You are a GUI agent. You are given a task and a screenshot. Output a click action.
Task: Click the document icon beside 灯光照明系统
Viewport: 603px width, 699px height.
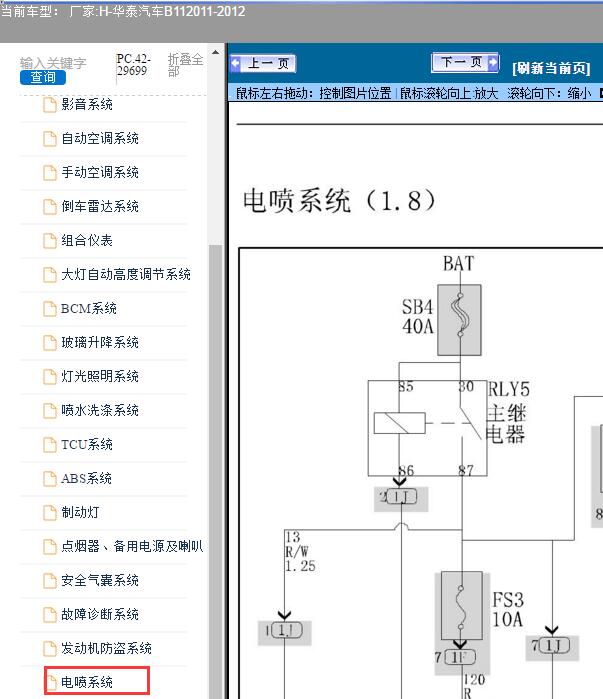50,376
